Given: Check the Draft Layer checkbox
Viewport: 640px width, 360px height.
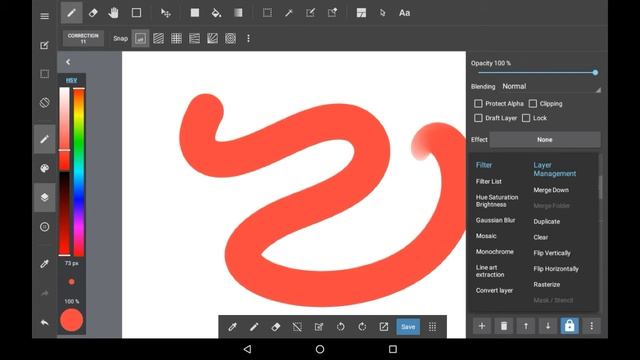Looking at the screenshot, I should point(478,118).
